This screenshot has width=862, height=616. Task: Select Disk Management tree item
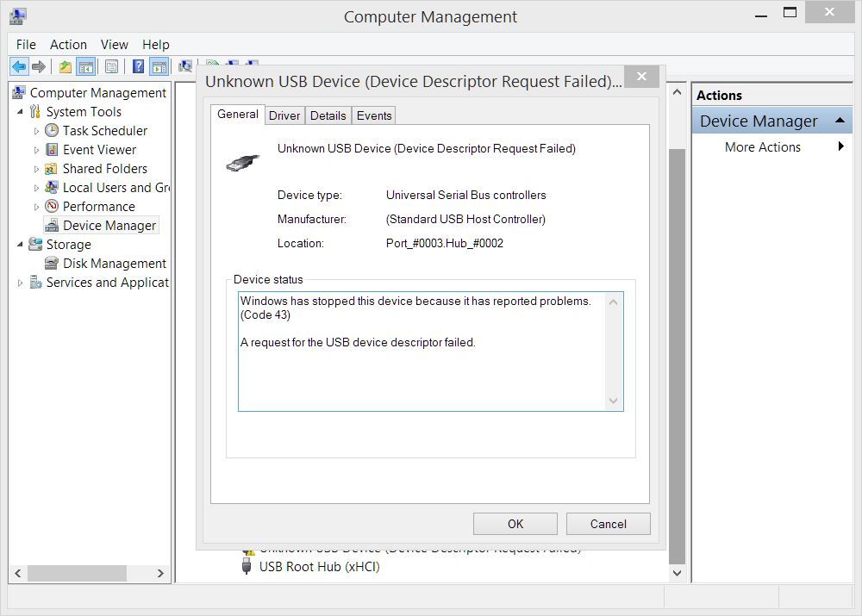click(x=114, y=264)
